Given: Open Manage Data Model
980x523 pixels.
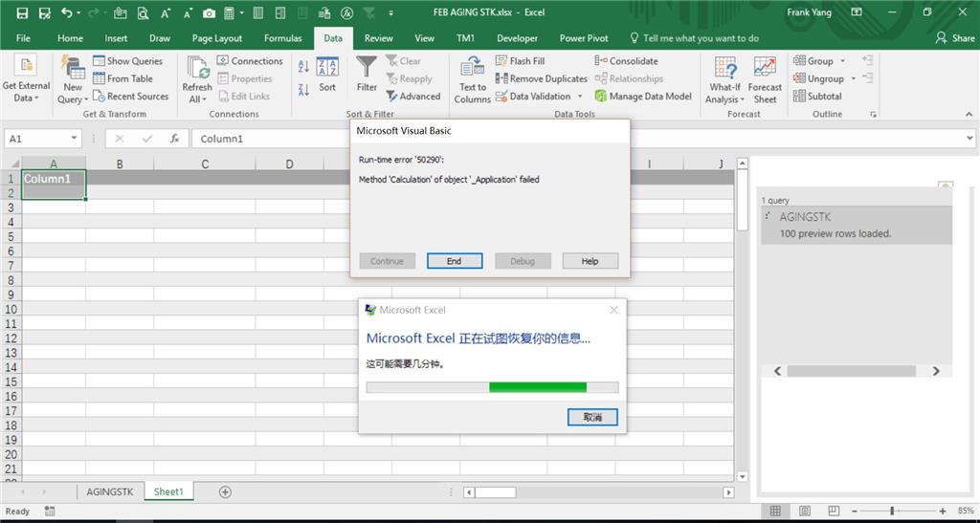Looking at the screenshot, I should tap(643, 97).
